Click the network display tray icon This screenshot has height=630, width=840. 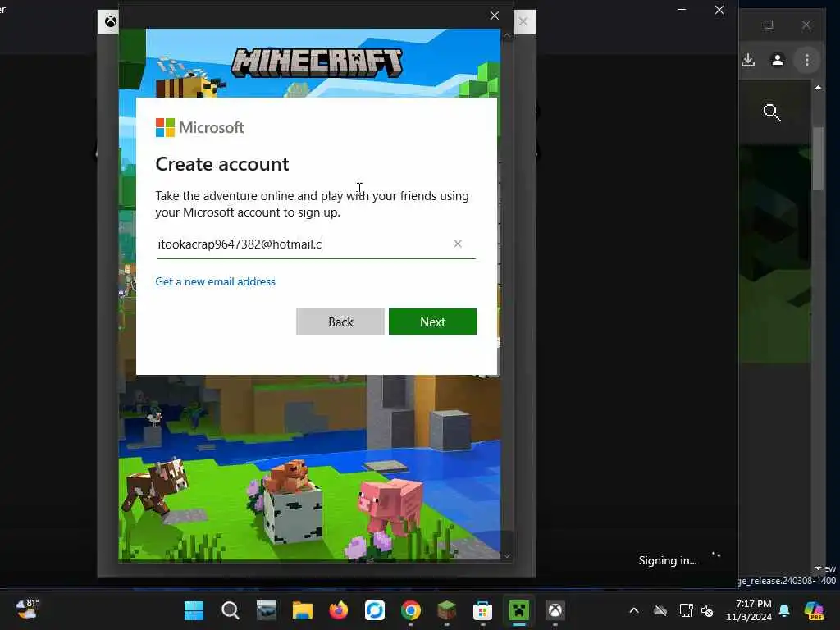coord(687,610)
